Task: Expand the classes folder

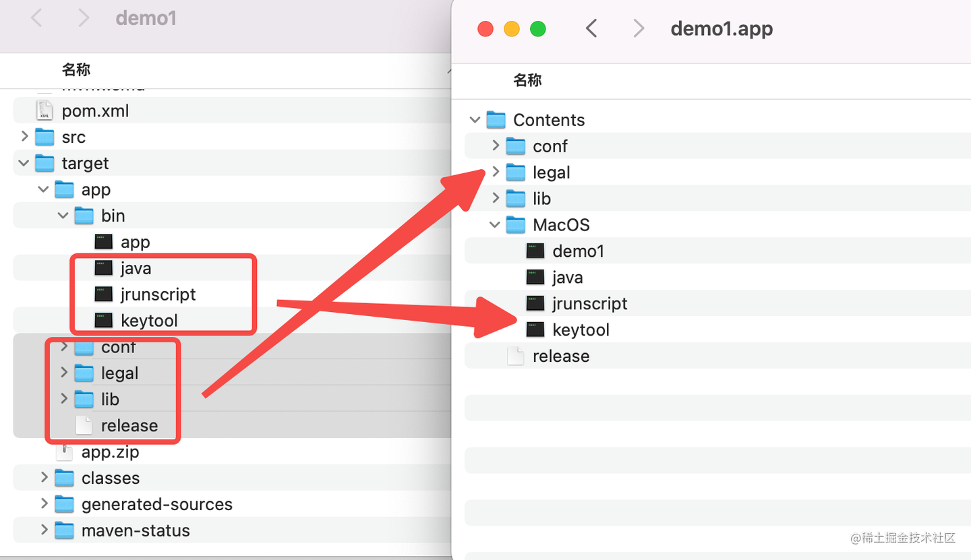Action: click(45, 478)
